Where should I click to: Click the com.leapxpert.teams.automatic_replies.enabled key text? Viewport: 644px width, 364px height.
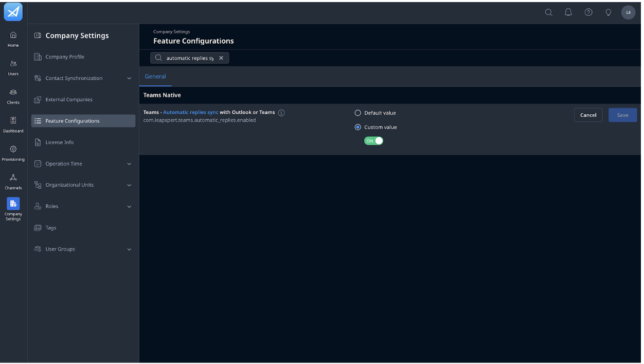pos(200,120)
